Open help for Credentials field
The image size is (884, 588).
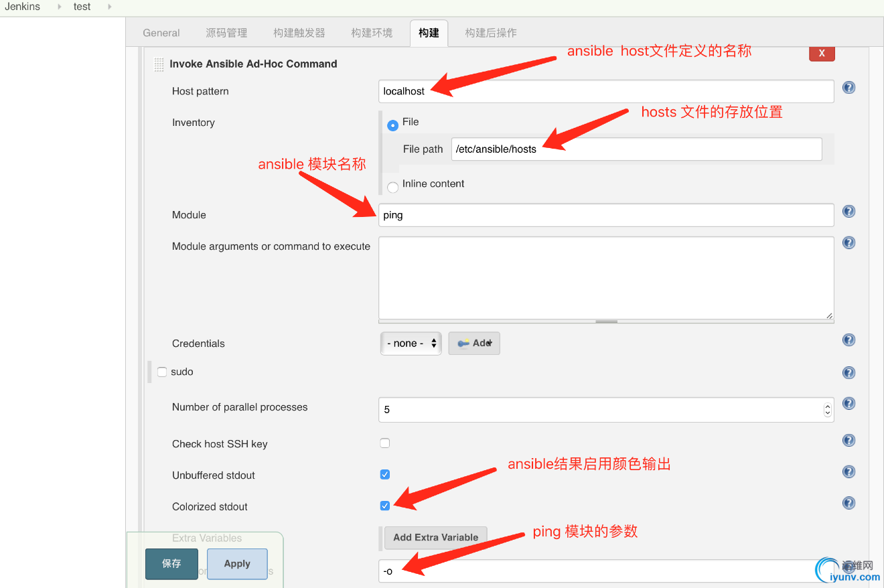pos(849,340)
